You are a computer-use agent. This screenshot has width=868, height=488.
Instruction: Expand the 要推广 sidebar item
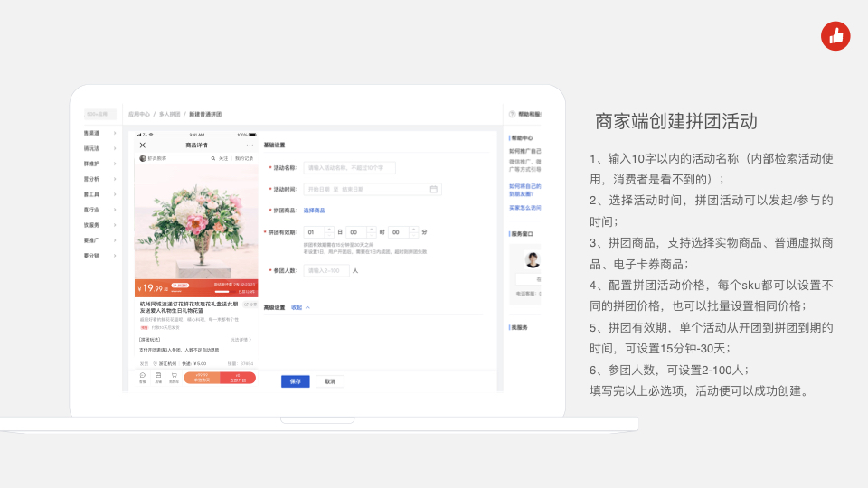pyautogui.click(x=99, y=240)
